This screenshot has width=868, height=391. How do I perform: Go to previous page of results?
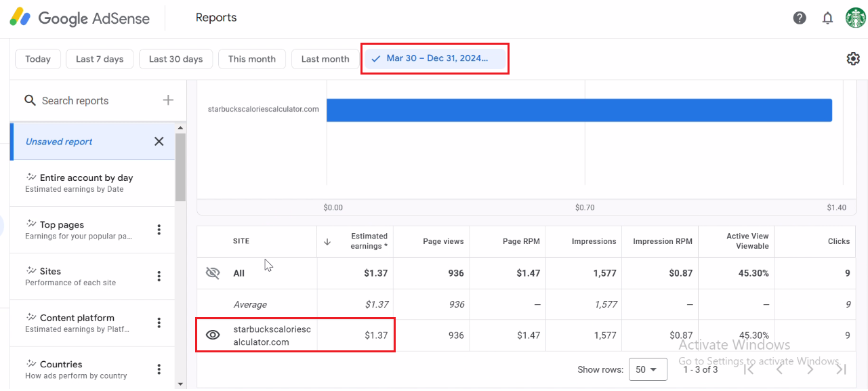pyautogui.click(x=779, y=369)
